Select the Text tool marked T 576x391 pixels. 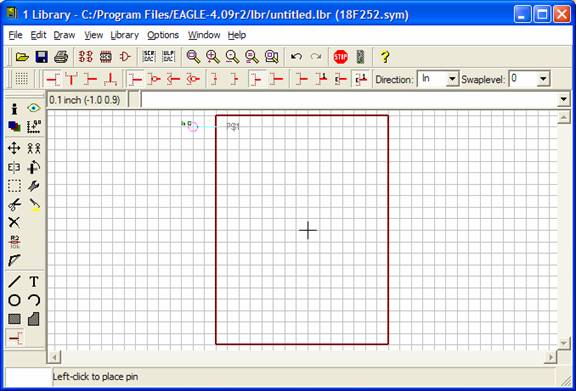(34, 282)
